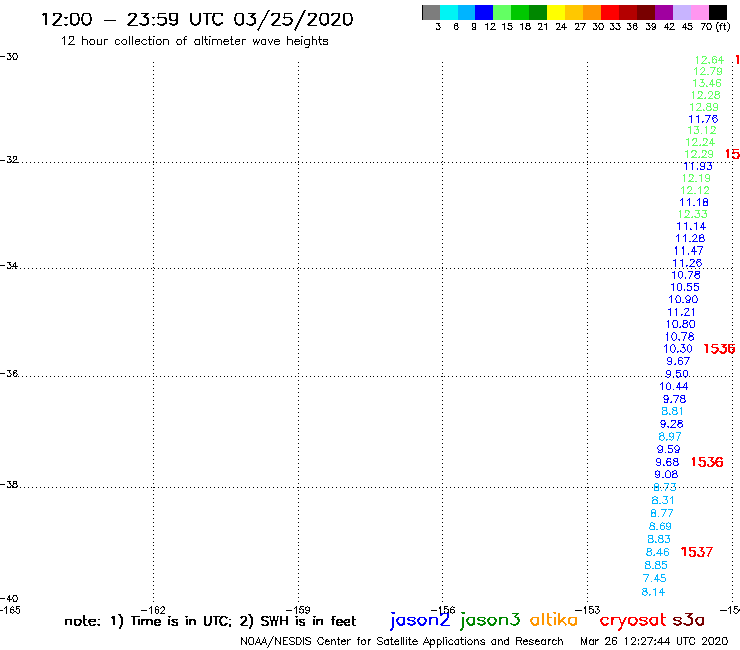Click the wave height value 9.08
The height and width of the screenshot is (650, 740).
click(x=666, y=474)
